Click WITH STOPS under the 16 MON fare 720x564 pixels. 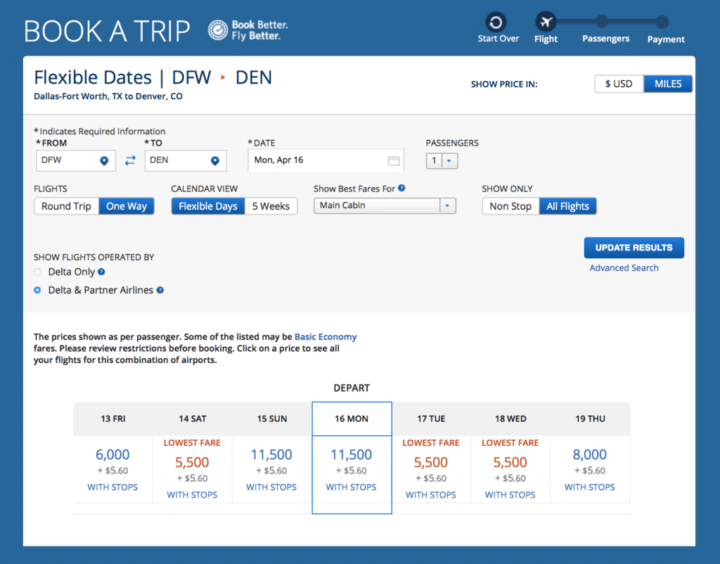(x=351, y=487)
